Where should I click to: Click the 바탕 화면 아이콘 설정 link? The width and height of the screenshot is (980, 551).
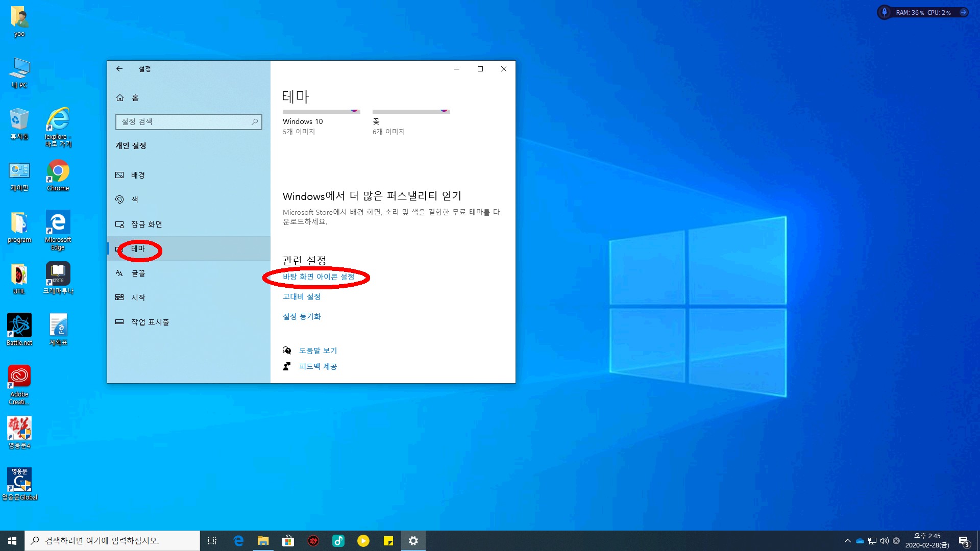point(318,277)
